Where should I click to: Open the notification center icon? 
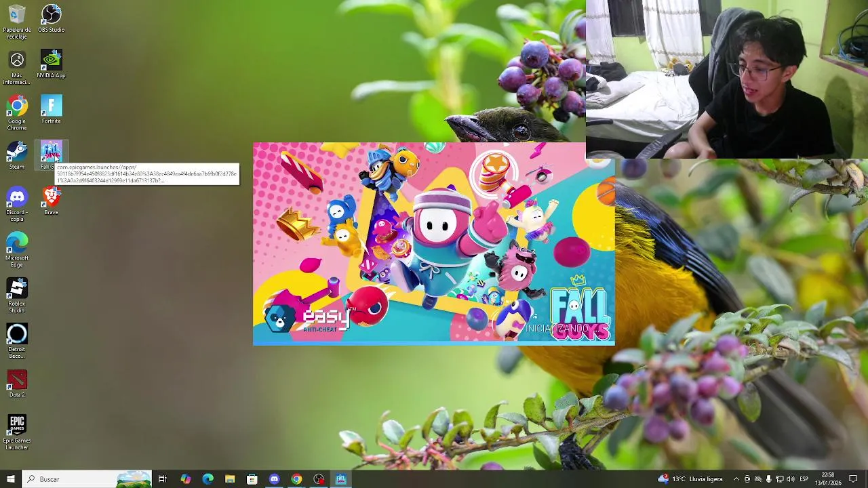point(853,479)
